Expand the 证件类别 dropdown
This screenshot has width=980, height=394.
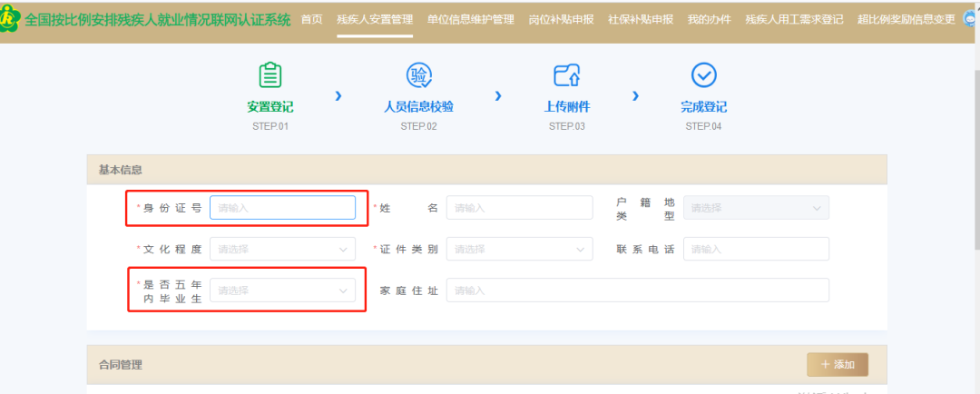(519, 249)
